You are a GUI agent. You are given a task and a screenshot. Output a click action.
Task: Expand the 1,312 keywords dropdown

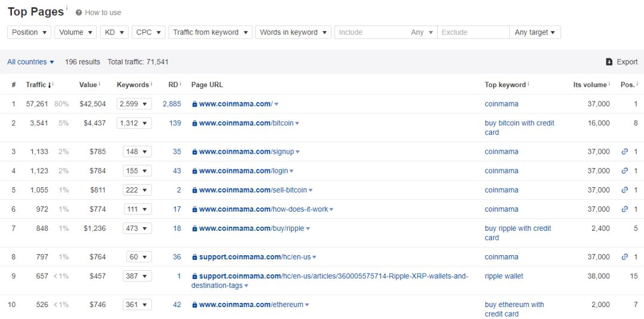point(134,123)
